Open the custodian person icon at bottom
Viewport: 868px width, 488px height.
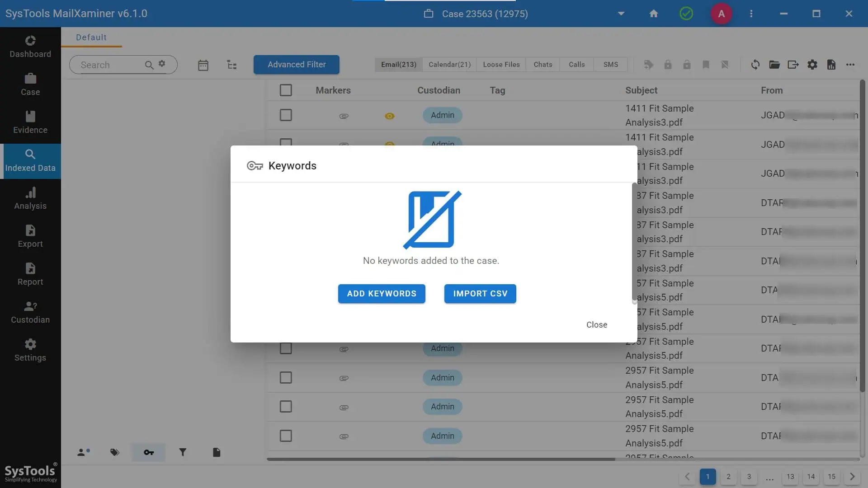[x=83, y=452]
